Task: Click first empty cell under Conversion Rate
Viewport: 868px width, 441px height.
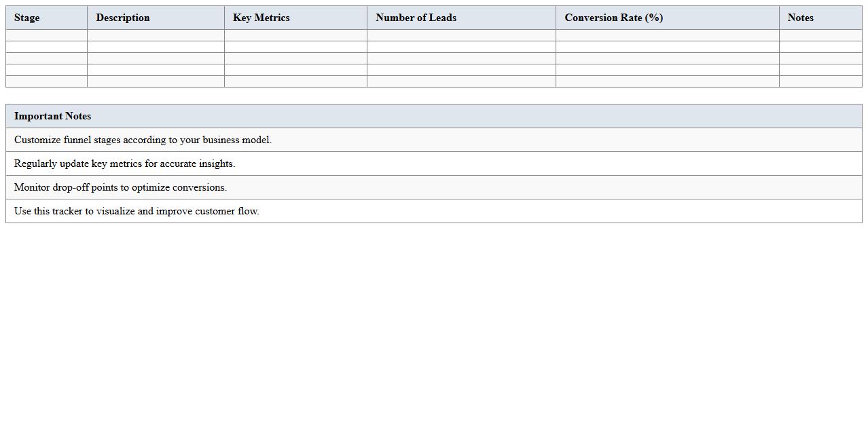Action: coord(667,35)
